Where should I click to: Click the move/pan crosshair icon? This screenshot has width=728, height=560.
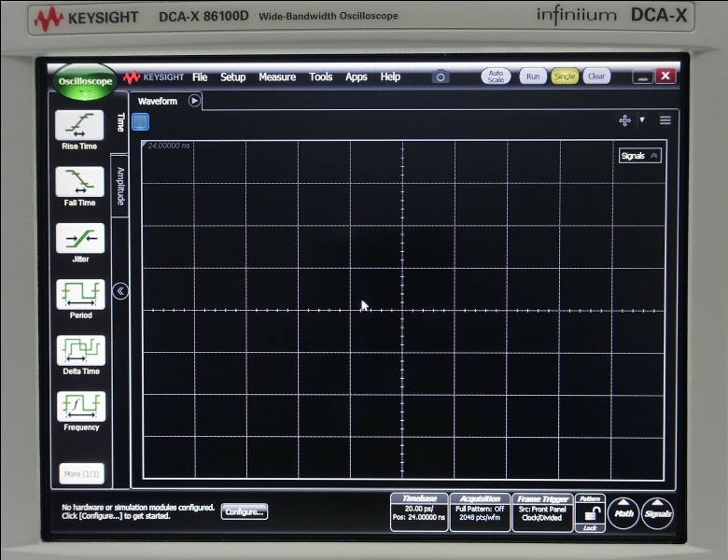pyautogui.click(x=624, y=120)
